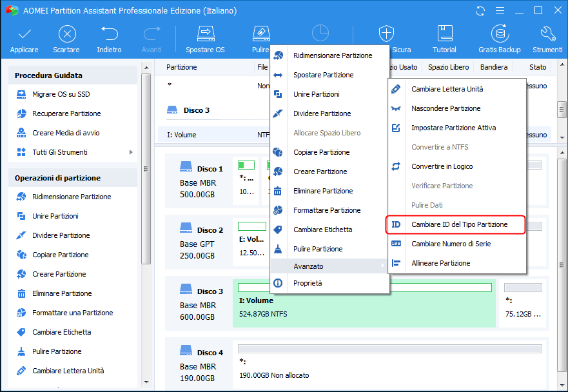Open Gratis Backup from the toolbar

coord(499,39)
